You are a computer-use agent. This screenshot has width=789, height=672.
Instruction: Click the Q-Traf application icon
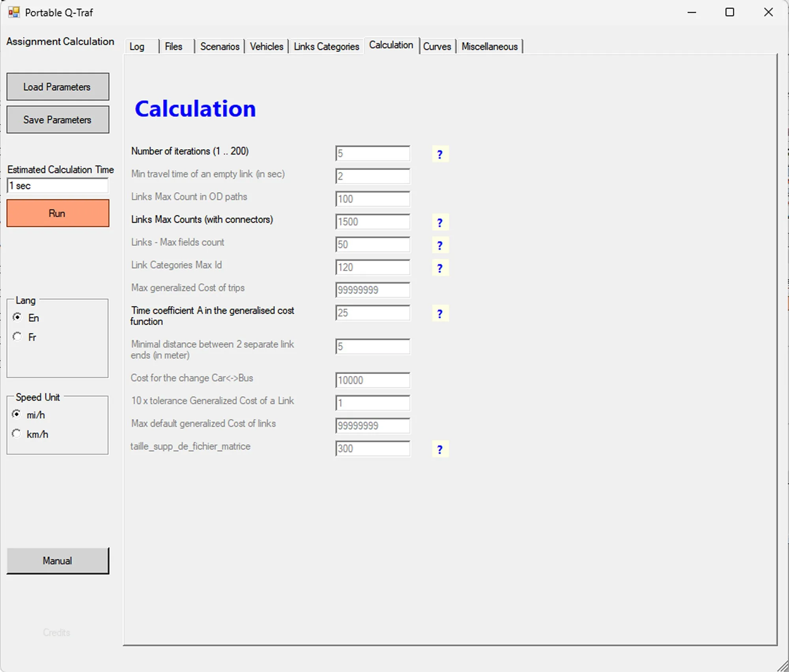(x=13, y=12)
